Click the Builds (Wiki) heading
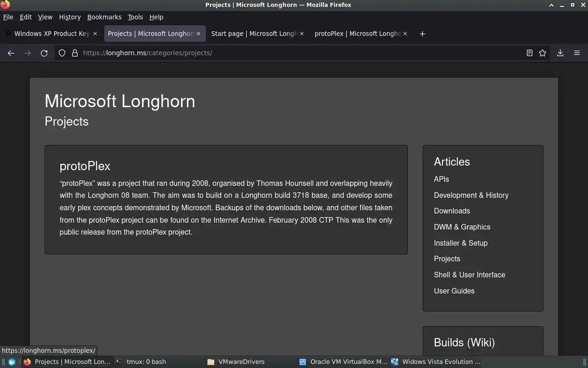 click(464, 343)
